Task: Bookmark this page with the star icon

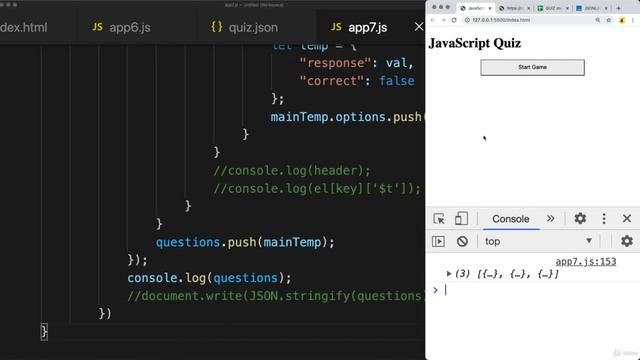Action: tap(609, 20)
